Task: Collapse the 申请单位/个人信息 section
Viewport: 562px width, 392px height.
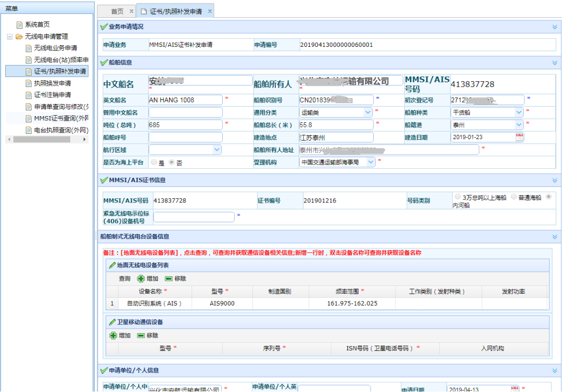Action: (x=555, y=371)
